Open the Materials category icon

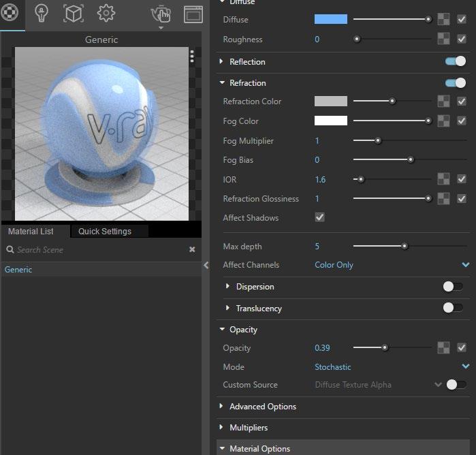[x=10, y=13]
